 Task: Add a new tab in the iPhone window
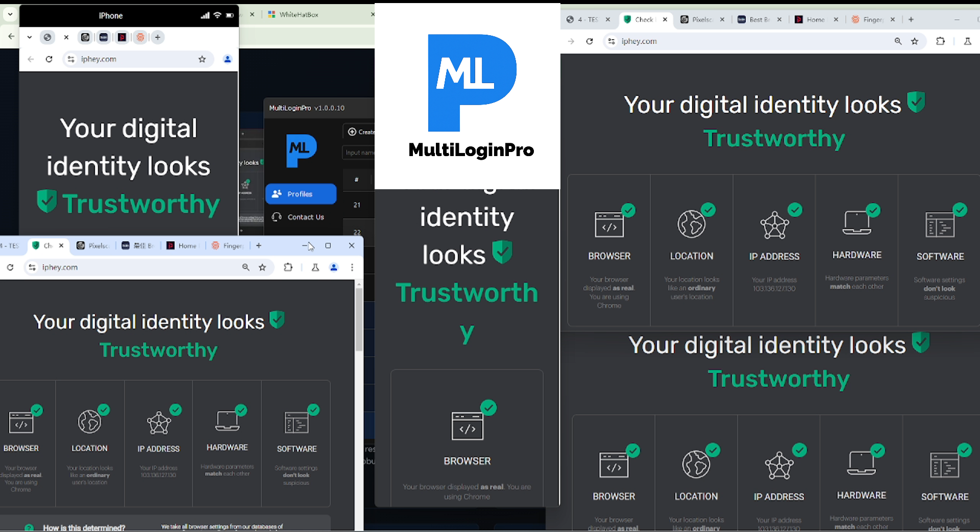coord(158,37)
